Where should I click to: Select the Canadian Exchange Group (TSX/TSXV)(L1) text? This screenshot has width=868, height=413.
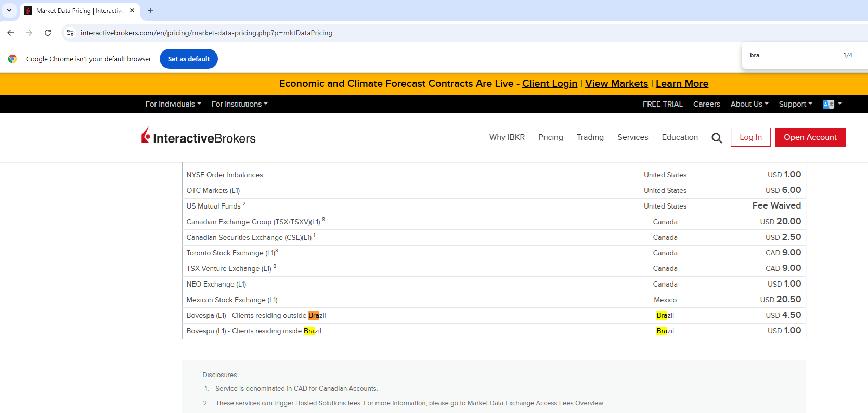point(253,222)
